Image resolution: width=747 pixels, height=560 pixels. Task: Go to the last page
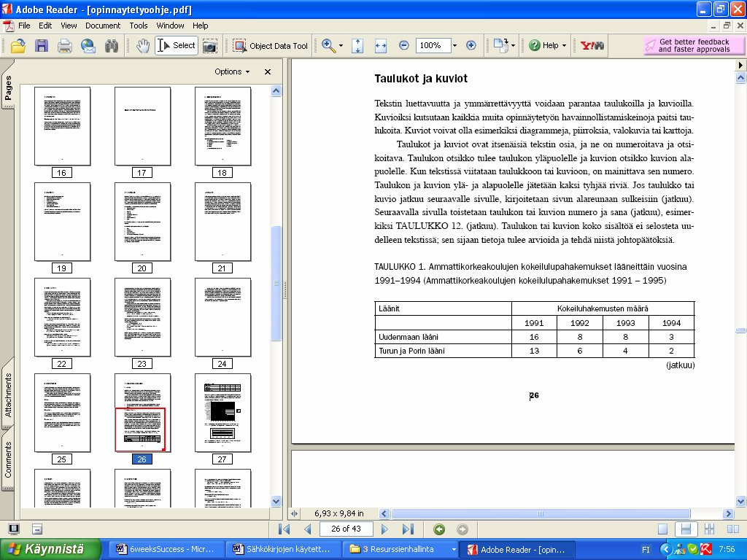[x=408, y=529]
